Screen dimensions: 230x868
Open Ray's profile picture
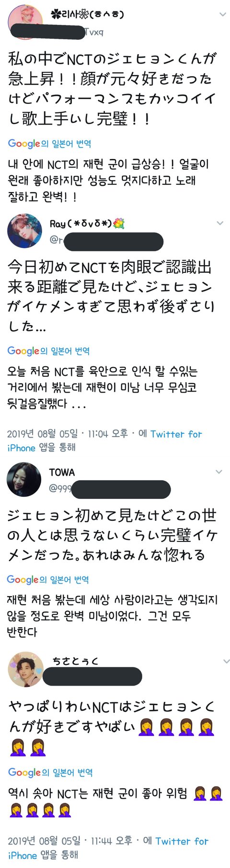pyautogui.click(x=24, y=231)
